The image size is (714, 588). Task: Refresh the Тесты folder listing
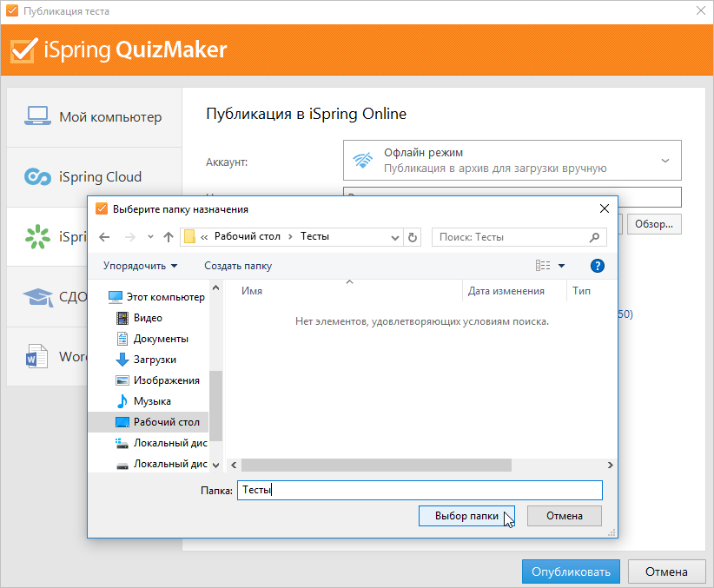coord(412,237)
